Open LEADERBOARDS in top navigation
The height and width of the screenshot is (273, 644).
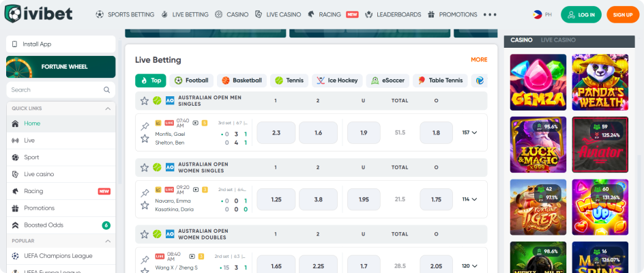point(393,14)
